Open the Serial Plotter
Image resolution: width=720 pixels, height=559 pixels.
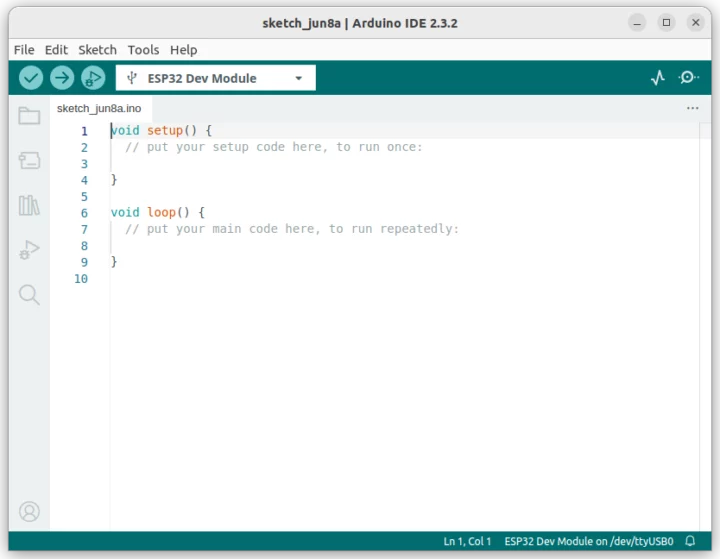(657, 78)
